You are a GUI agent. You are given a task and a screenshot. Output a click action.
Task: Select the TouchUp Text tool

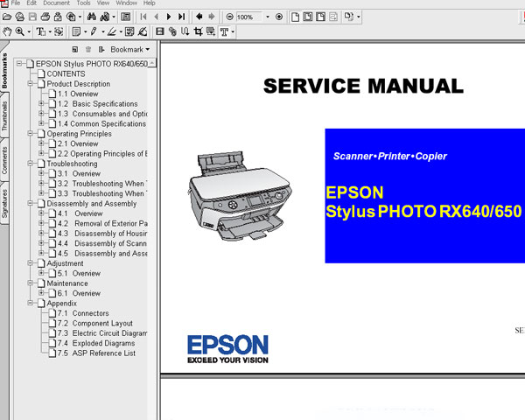224,31
